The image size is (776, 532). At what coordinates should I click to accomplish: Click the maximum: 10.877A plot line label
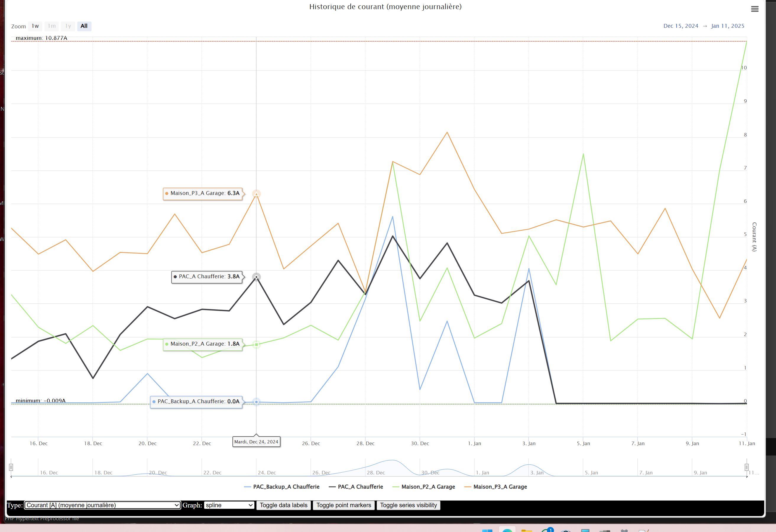click(41, 38)
